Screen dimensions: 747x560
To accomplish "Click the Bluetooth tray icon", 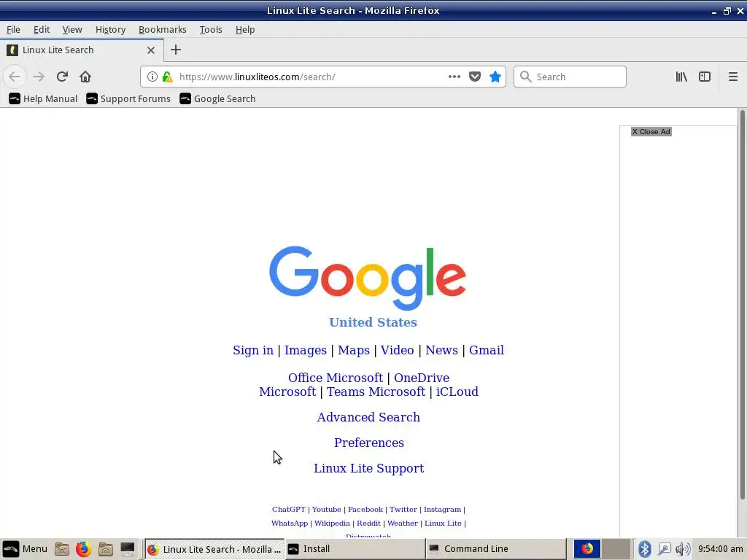I will [645, 549].
